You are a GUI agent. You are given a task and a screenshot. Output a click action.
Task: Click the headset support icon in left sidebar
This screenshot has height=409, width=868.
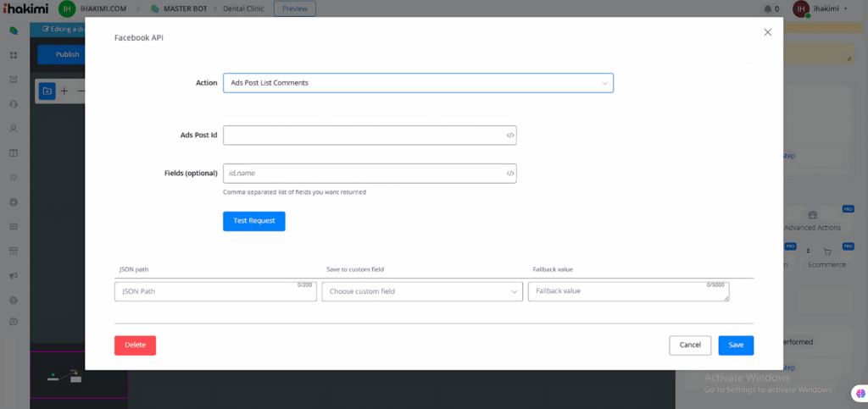(14, 104)
